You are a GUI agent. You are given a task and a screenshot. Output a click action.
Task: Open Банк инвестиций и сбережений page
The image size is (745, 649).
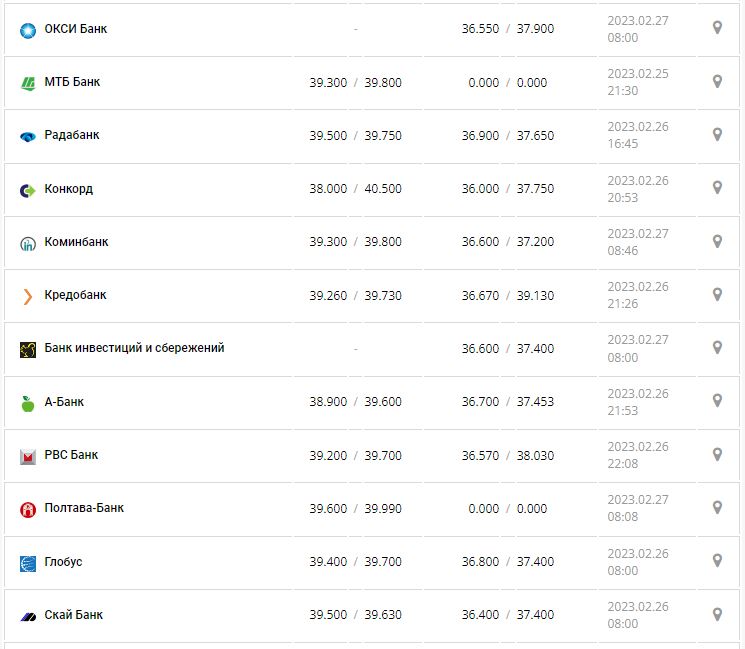pyautogui.click(x=134, y=348)
